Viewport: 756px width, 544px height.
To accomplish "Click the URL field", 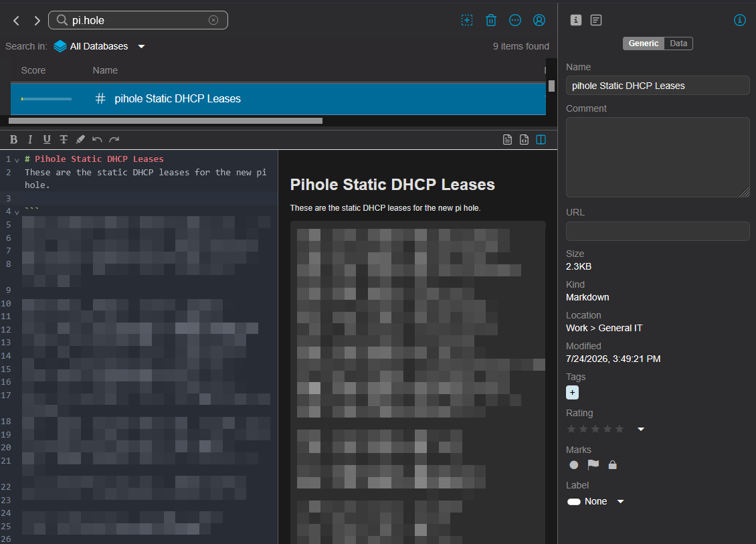I will point(658,231).
